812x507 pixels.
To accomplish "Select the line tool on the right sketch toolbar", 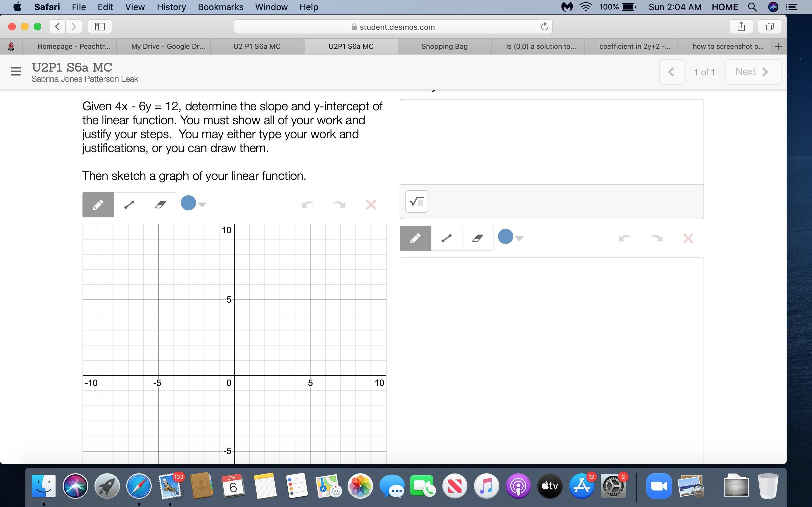I will coord(446,238).
